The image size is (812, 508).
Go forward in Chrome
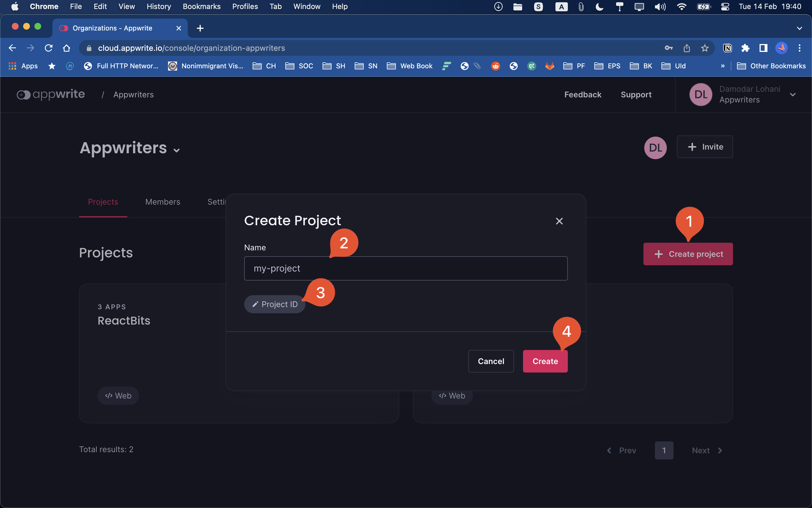30,48
